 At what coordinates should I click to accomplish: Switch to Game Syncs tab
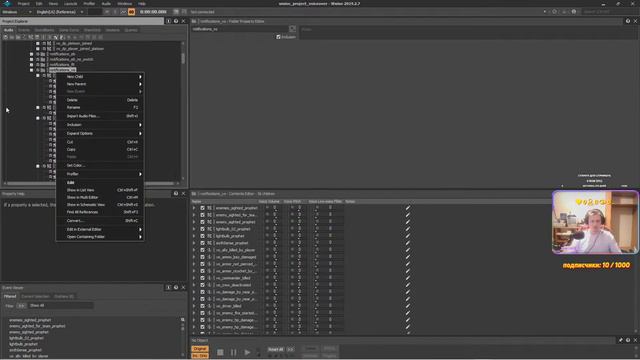(69, 30)
